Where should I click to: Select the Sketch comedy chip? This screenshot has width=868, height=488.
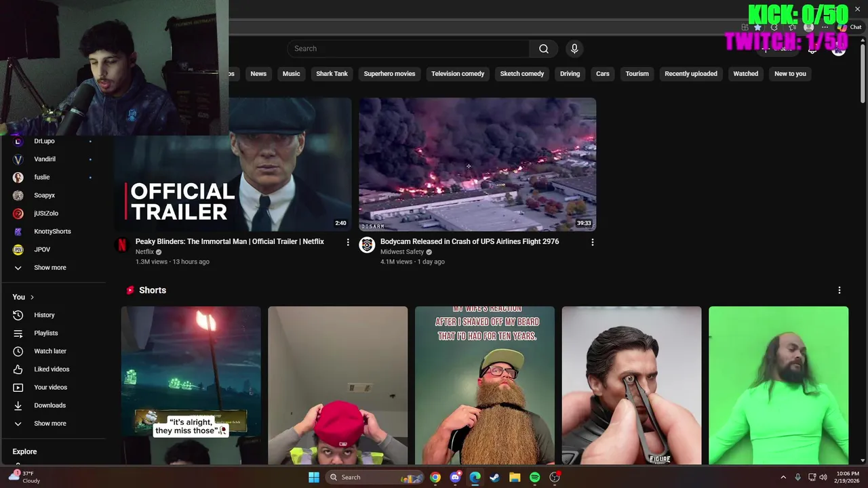click(522, 74)
